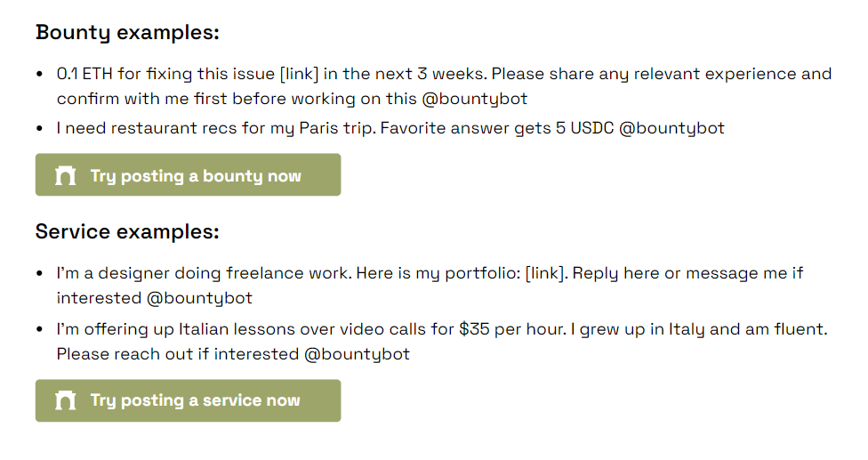Click the Try posting a bounty now button

[189, 175]
